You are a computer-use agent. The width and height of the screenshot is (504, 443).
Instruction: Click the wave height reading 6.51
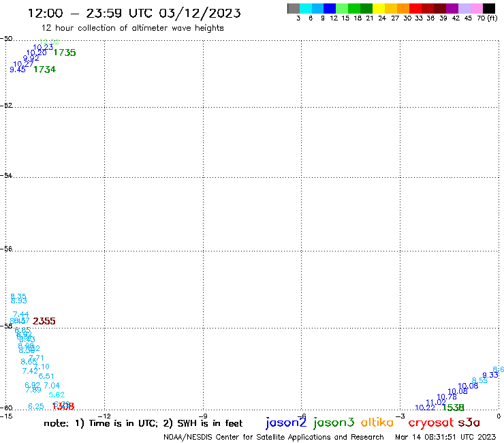tap(46, 376)
